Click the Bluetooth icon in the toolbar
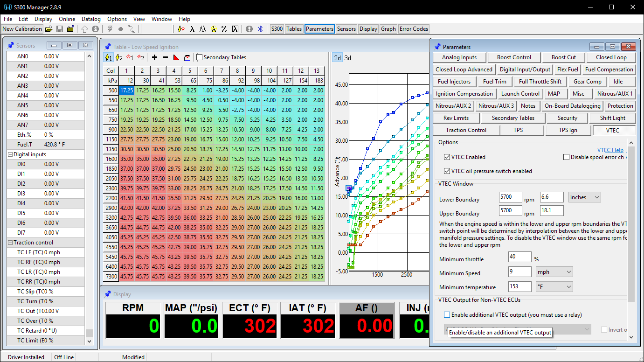The width and height of the screenshot is (644, 362). tap(261, 29)
